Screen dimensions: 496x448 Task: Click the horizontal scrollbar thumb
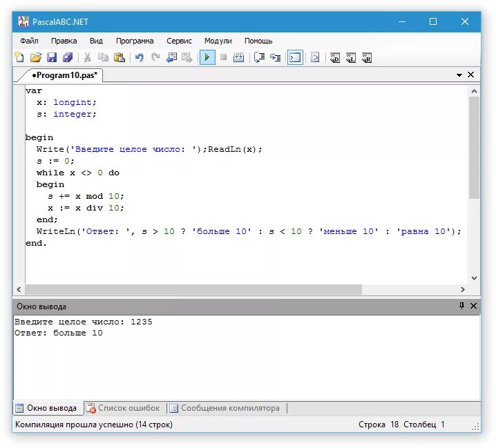click(x=193, y=289)
